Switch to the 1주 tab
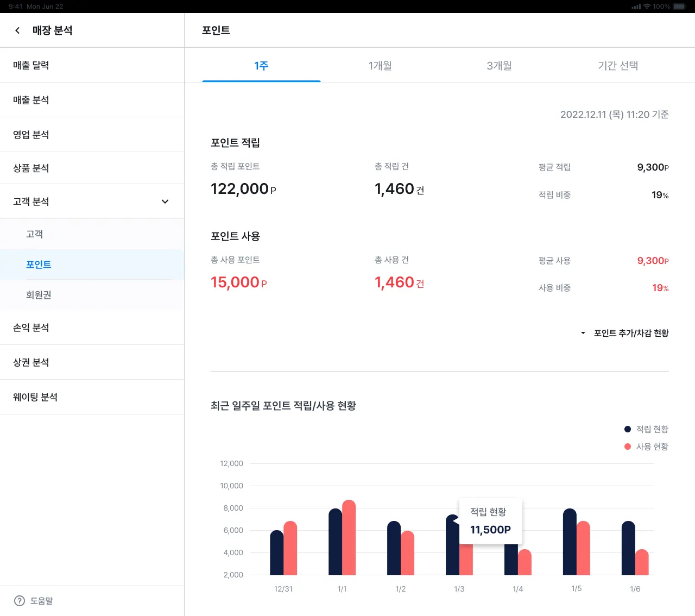Screen dimensions: 695x616 pos(261,66)
